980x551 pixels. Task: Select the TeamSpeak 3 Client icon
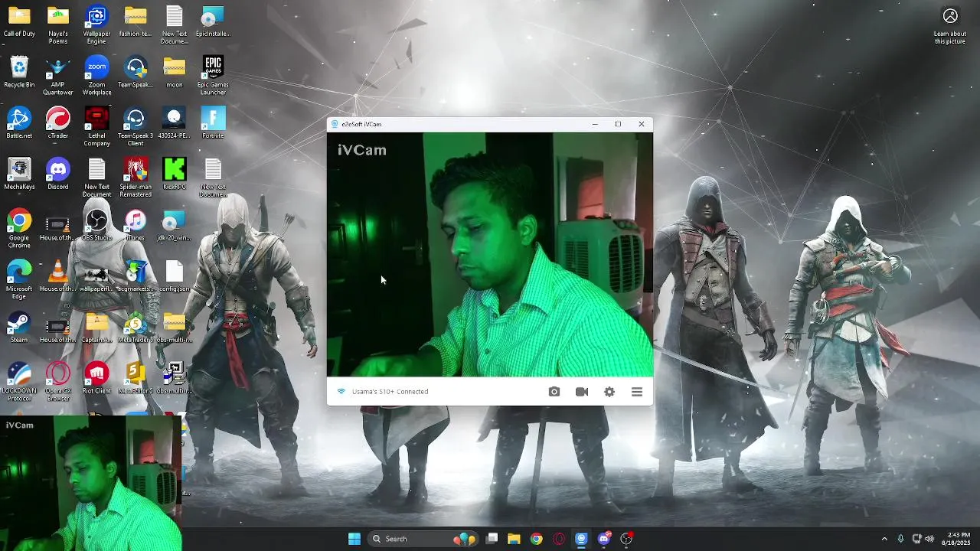[136, 127]
